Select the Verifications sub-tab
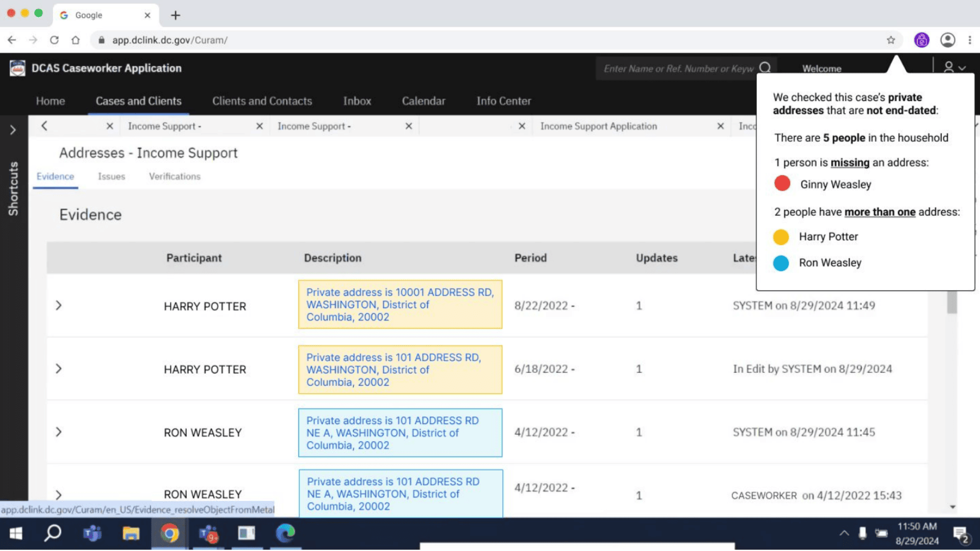This screenshot has width=980, height=551. pyautogui.click(x=175, y=177)
